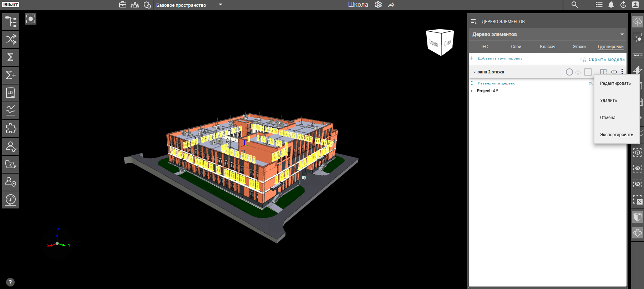This screenshot has height=289, width=644.
Task: Switch to the Этажи tab
Action: [579, 47]
